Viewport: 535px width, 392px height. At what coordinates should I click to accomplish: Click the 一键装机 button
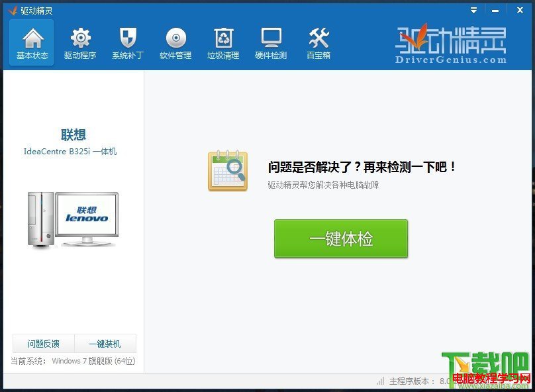point(105,344)
